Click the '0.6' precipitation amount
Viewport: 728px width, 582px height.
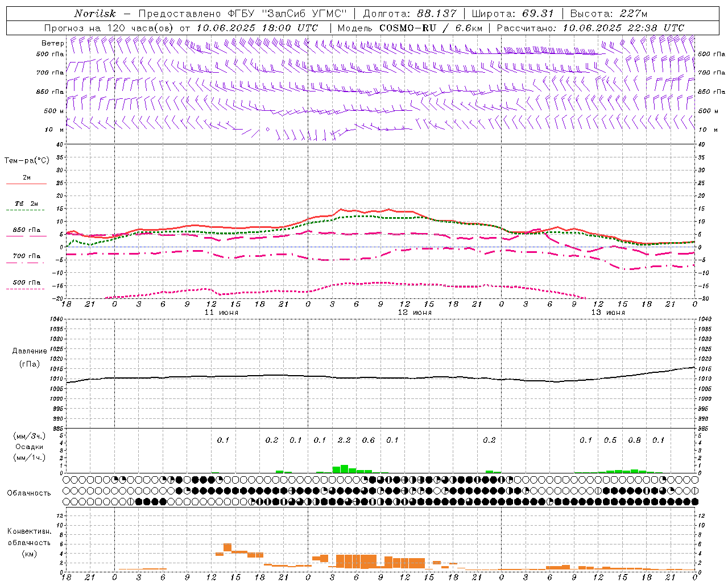(x=369, y=440)
